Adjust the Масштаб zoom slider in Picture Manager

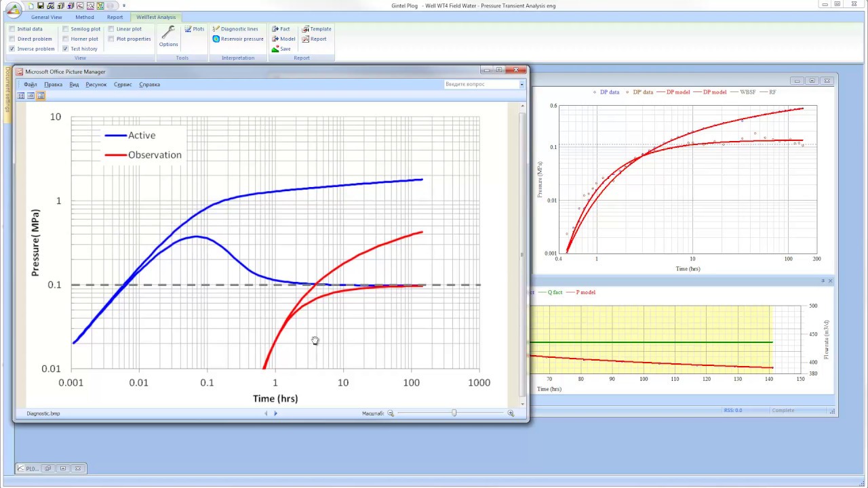click(x=454, y=413)
